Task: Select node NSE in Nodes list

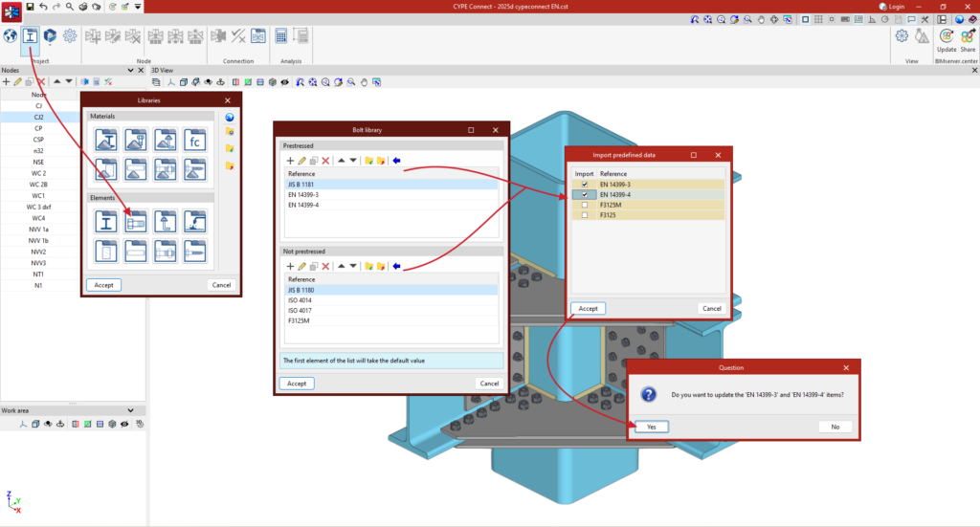Action: [x=39, y=162]
